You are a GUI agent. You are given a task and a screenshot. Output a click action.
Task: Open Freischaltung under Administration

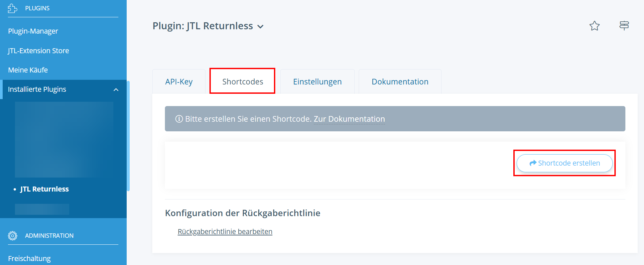[29, 259]
